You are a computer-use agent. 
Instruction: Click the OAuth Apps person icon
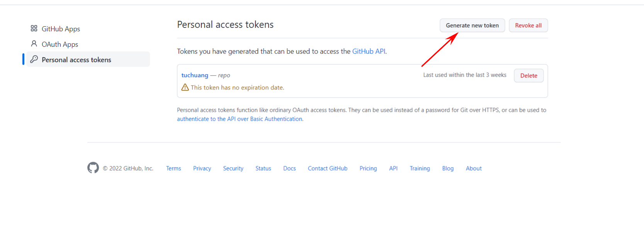(x=34, y=44)
